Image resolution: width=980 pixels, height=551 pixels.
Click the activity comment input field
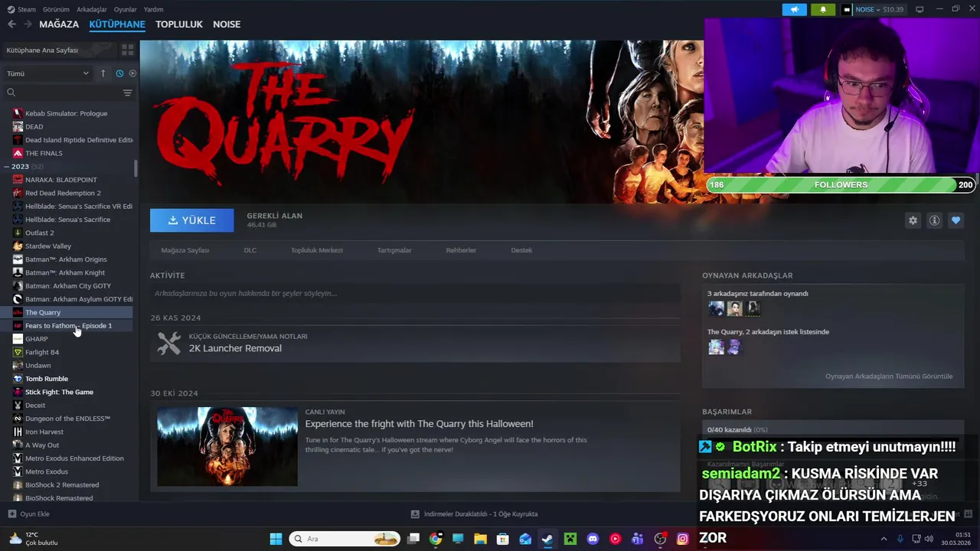415,293
